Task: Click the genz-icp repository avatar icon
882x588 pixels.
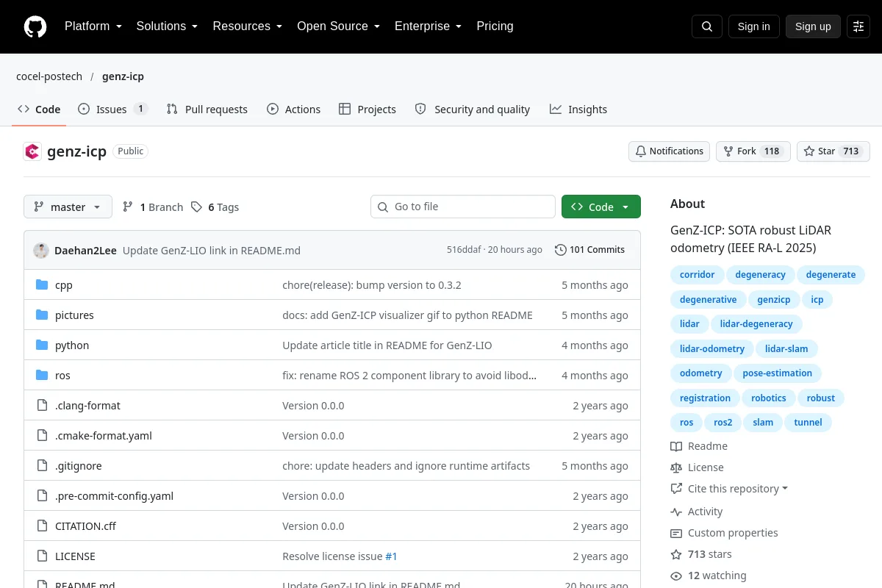Action: (32, 151)
